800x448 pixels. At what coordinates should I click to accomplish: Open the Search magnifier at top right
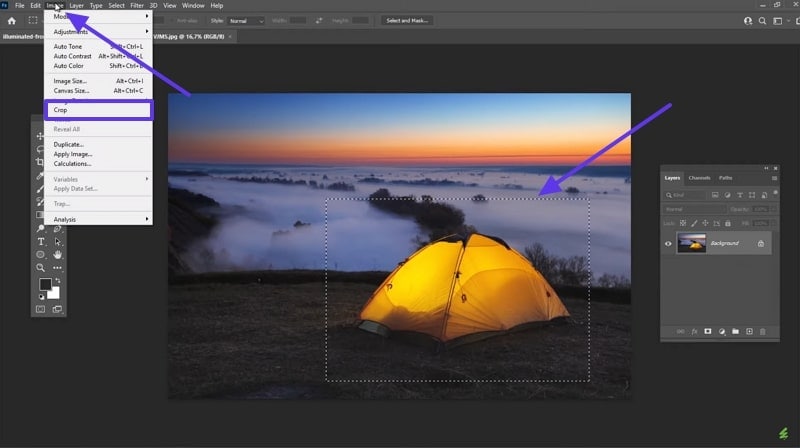[762, 21]
